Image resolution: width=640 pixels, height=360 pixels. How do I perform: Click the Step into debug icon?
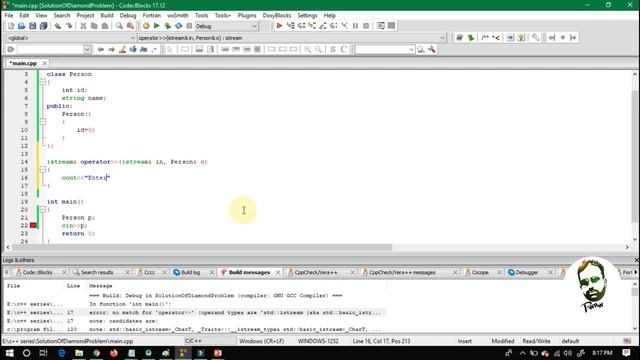312,26
